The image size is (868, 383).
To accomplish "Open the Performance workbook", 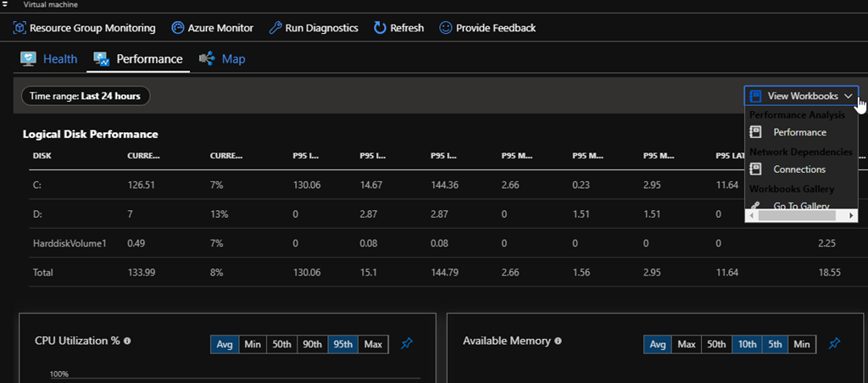I will 799,132.
